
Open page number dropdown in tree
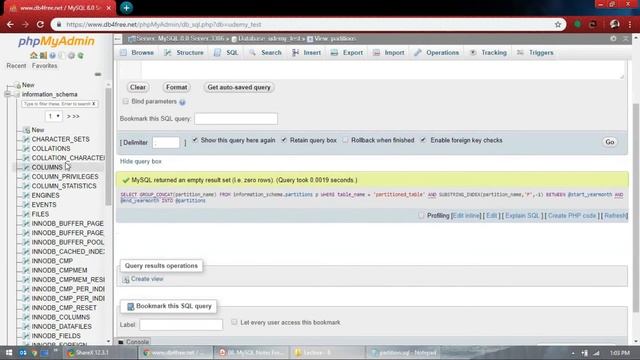tap(53, 116)
